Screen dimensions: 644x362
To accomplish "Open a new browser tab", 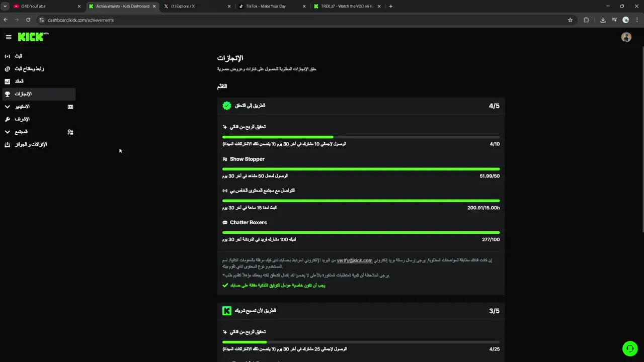I will pos(391,6).
